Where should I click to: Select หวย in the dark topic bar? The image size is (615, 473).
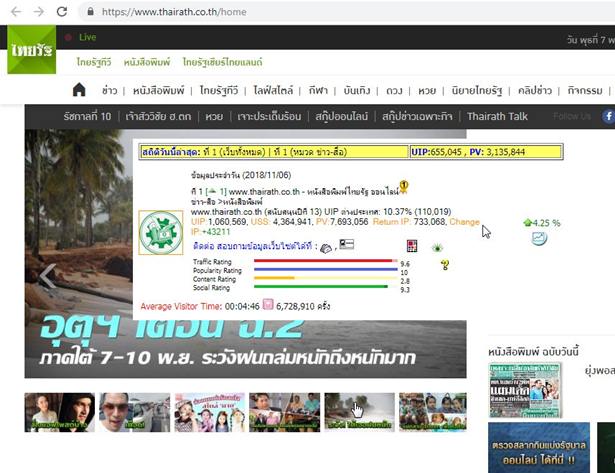pos(214,116)
